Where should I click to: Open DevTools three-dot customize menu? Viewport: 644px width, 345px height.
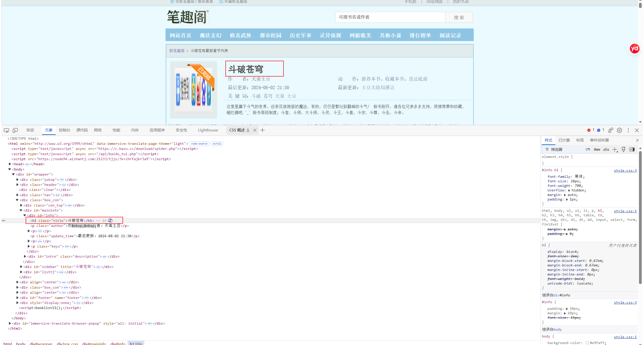click(x=628, y=130)
